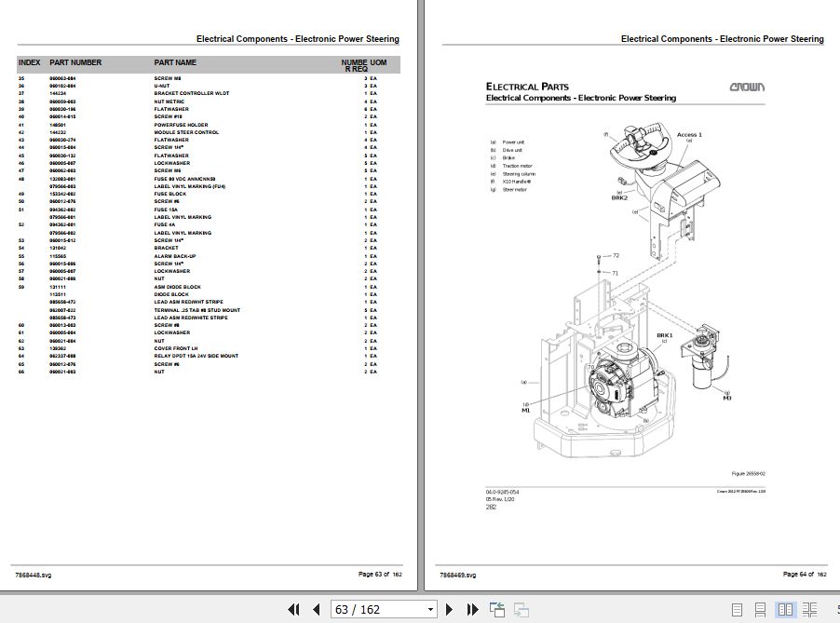Viewport: 840px width, 623px height.
Task: Jump to the first page via toolbar icon
Action: pyautogui.click(x=294, y=609)
